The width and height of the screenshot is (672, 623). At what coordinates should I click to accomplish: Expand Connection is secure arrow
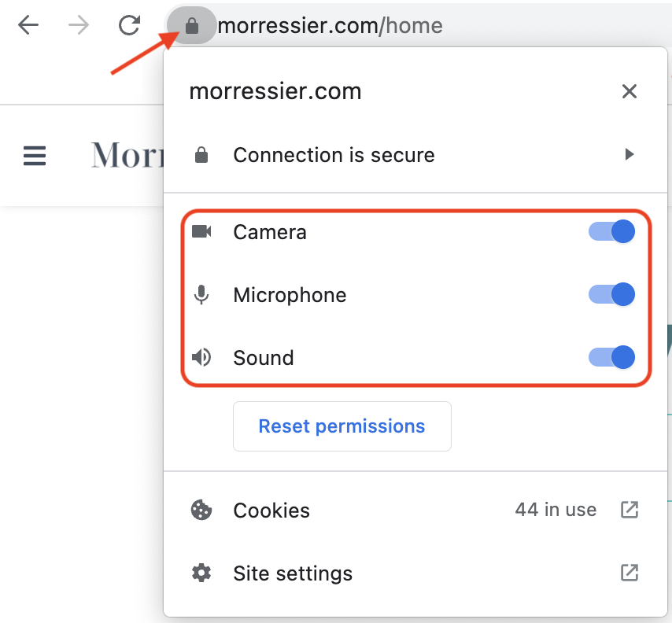[630, 154]
